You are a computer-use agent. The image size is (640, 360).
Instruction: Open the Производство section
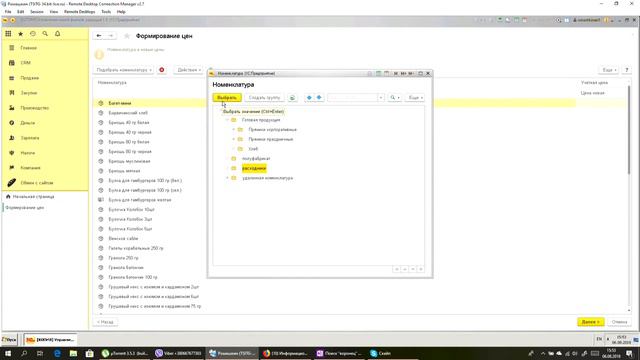point(35,108)
